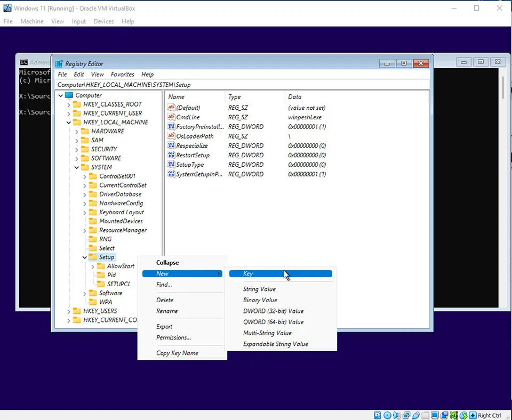The width and height of the screenshot is (512, 420).
Task: Click the Command Prompt window scrollbar
Action: coord(503,88)
